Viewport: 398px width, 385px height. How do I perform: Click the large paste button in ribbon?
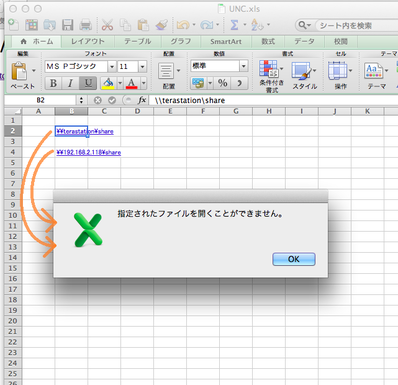[19, 71]
